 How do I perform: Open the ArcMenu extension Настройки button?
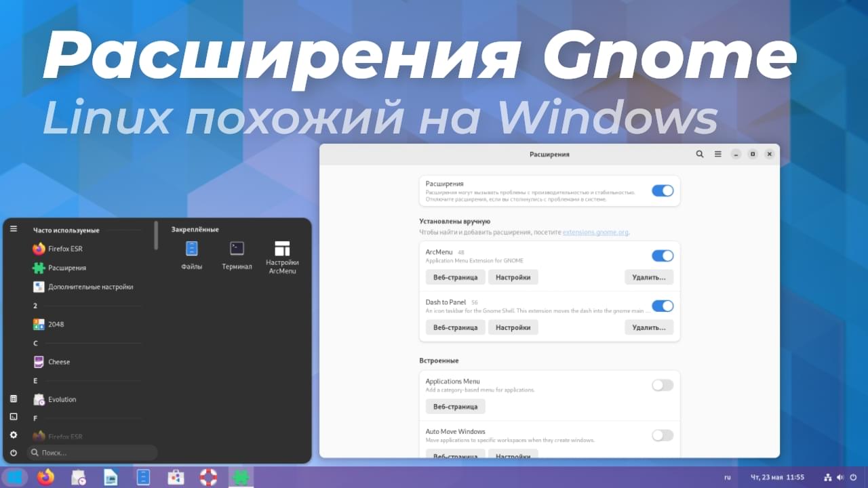tap(513, 277)
